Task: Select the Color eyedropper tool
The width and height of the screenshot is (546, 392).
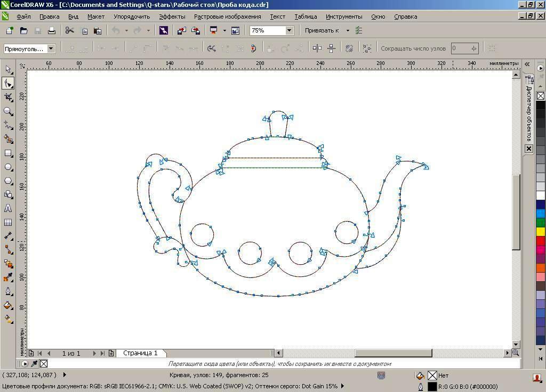Action: [x=8, y=277]
